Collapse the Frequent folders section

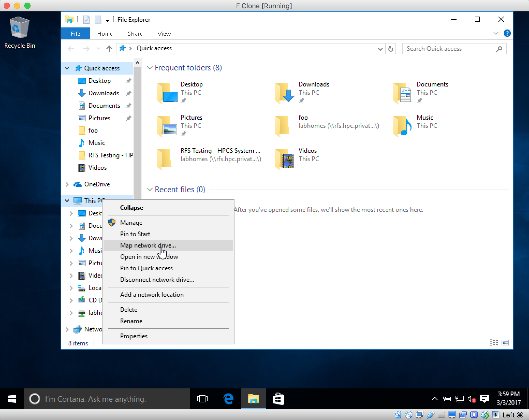(150, 68)
